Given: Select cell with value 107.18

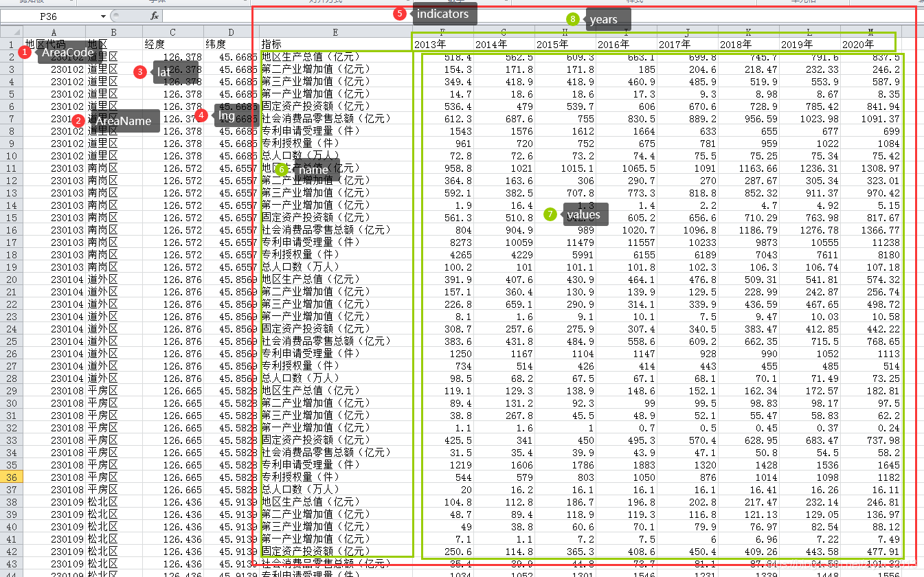Looking at the screenshot, I should [x=871, y=267].
